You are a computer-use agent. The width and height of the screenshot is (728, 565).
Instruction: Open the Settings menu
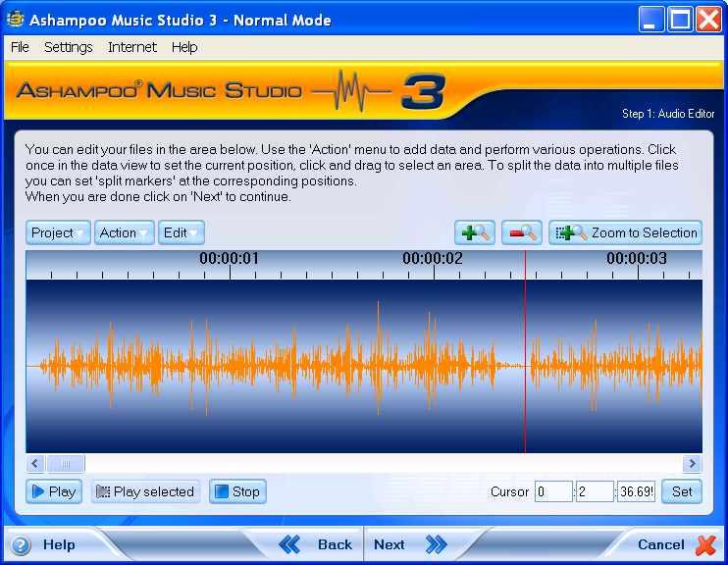click(x=68, y=47)
